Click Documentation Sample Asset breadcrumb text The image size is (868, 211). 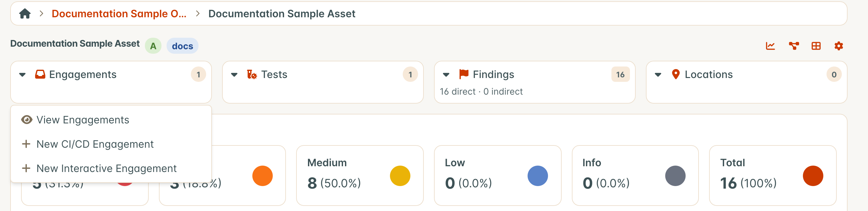(282, 14)
